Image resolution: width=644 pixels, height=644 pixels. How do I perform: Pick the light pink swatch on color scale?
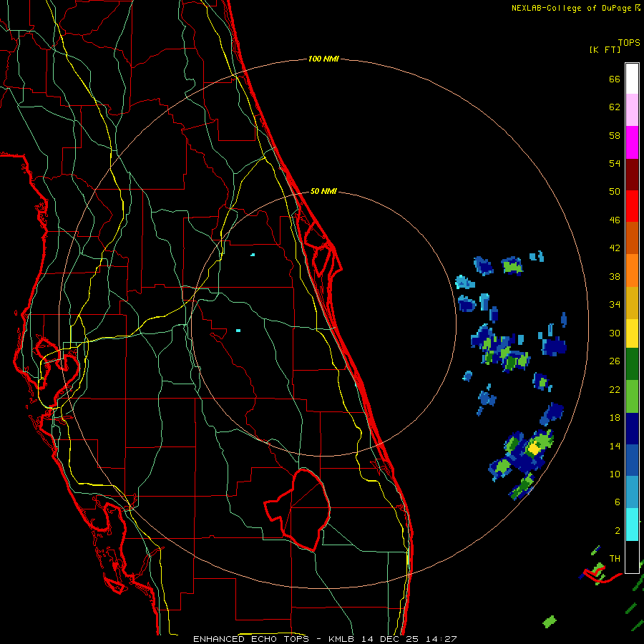pyautogui.click(x=632, y=109)
